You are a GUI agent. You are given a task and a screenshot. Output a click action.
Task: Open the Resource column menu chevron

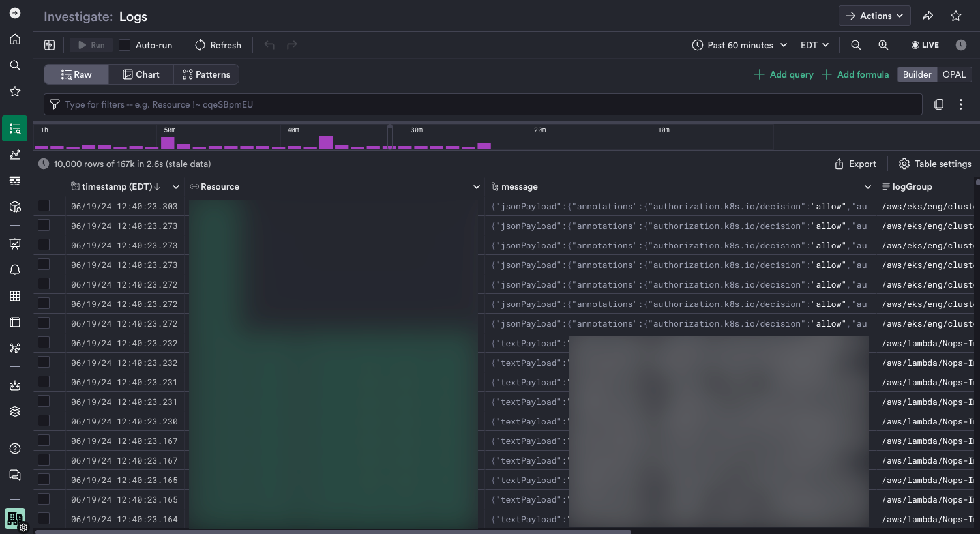(x=477, y=186)
